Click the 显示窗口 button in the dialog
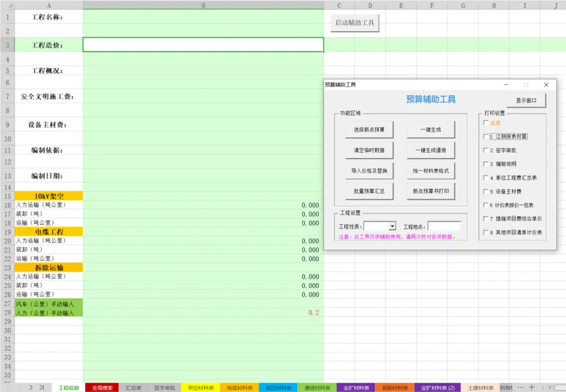The image size is (566, 392). tap(526, 100)
